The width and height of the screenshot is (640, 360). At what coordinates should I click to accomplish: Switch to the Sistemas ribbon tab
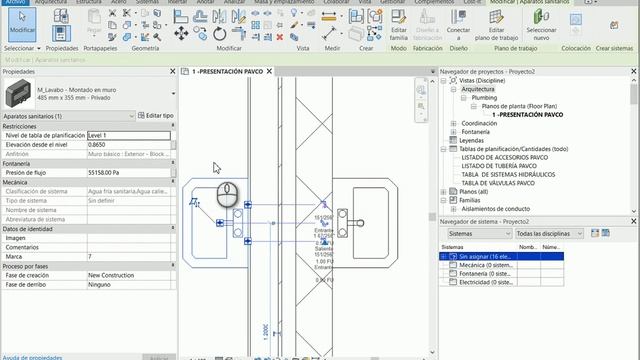point(147,2)
